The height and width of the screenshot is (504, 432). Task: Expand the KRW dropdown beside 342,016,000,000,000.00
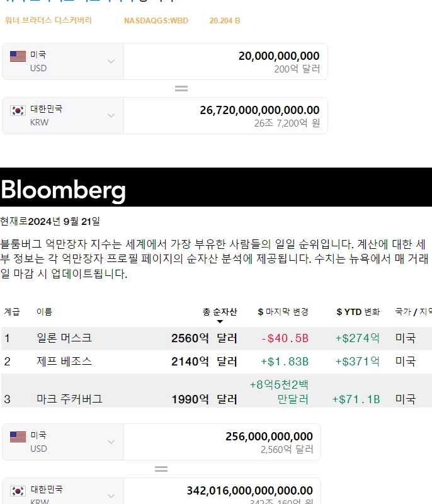[x=111, y=495]
